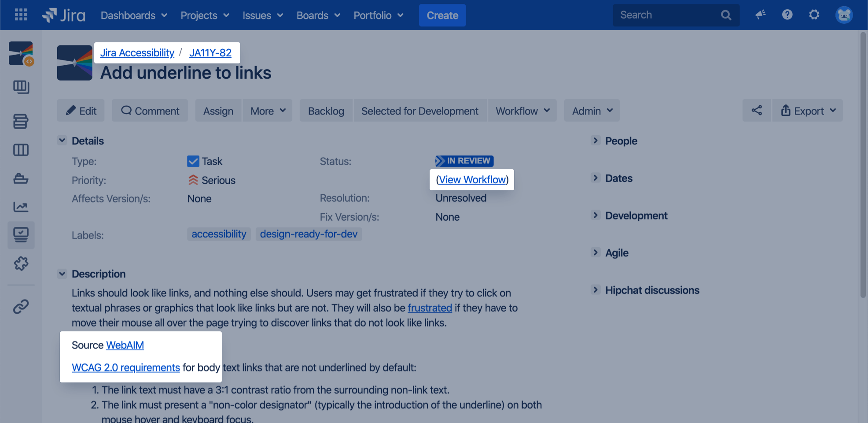The image size is (868, 423).
Task: Open the Dashboards menu
Action: pyautogui.click(x=134, y=15)
